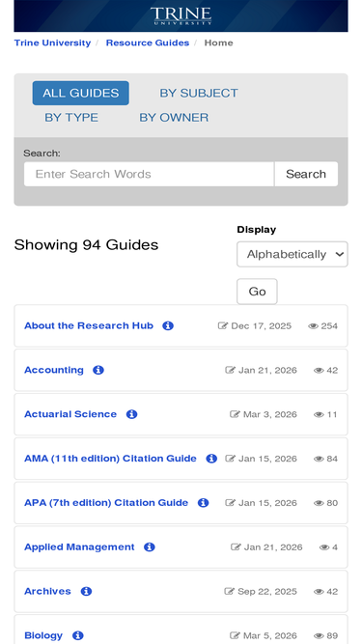Click the info icon beside Archives
This screenshot has height=644, width=362.
86,592
